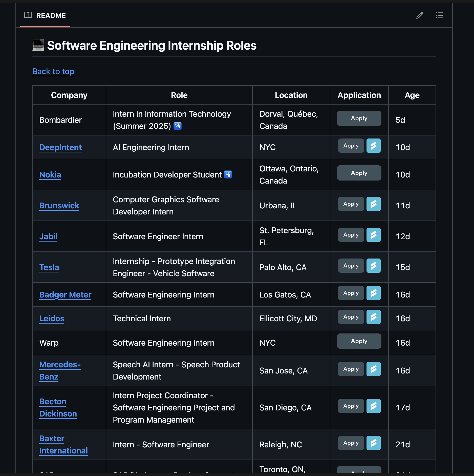The image size is (474, 476).
Task: Click the blue badge emoji in Bombardier role
Action: tap(178, 126)
